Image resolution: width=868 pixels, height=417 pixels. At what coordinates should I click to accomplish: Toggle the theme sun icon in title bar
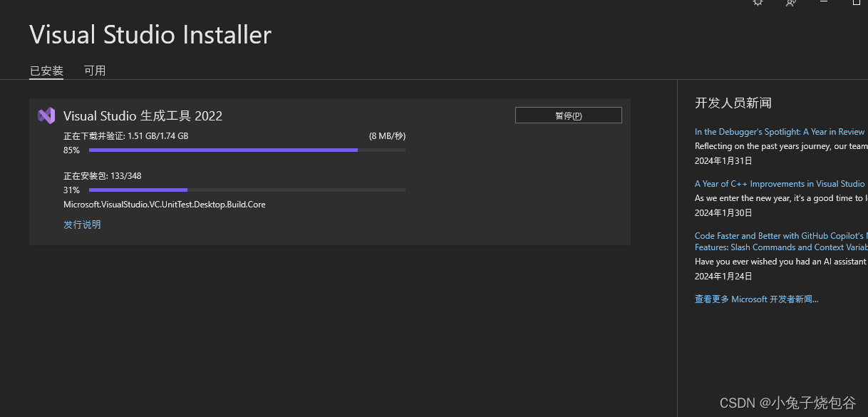[758, 3]
